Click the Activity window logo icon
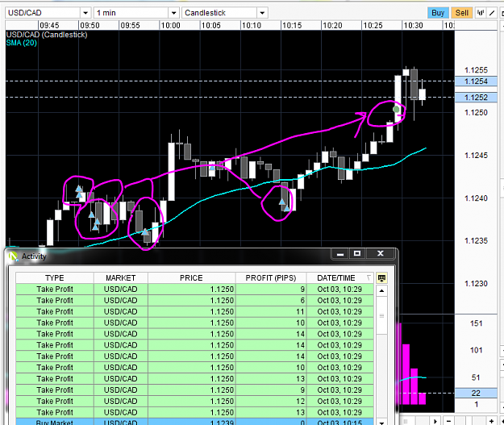 coord(13,256)
